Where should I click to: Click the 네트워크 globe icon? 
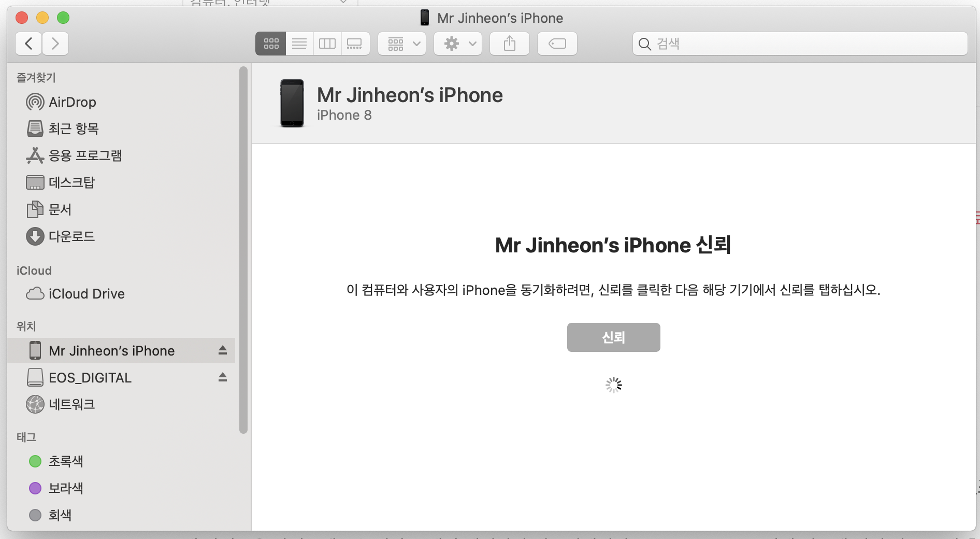[x=35, y=404]
